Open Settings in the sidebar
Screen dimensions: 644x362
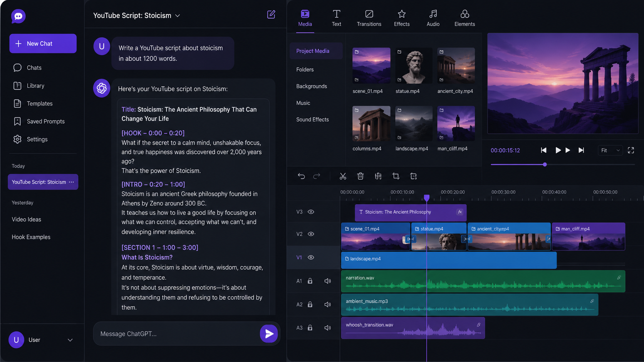click(x=30, y=139)
